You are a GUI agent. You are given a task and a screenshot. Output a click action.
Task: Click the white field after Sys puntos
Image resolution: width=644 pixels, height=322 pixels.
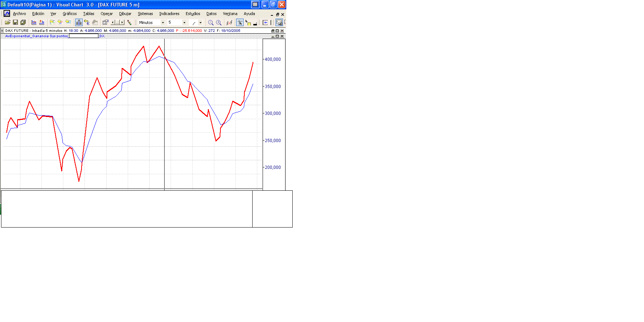click(84, 36)
